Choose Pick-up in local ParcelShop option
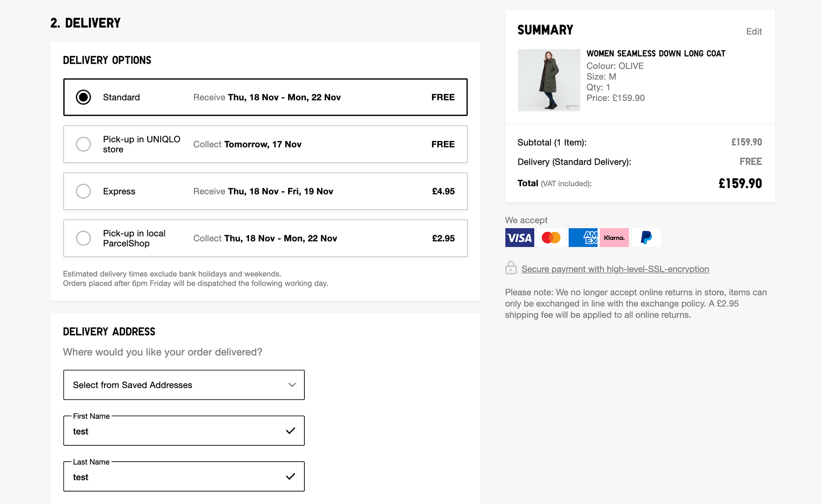The height and width of the screenshot is (504, 822). point(83,239)
